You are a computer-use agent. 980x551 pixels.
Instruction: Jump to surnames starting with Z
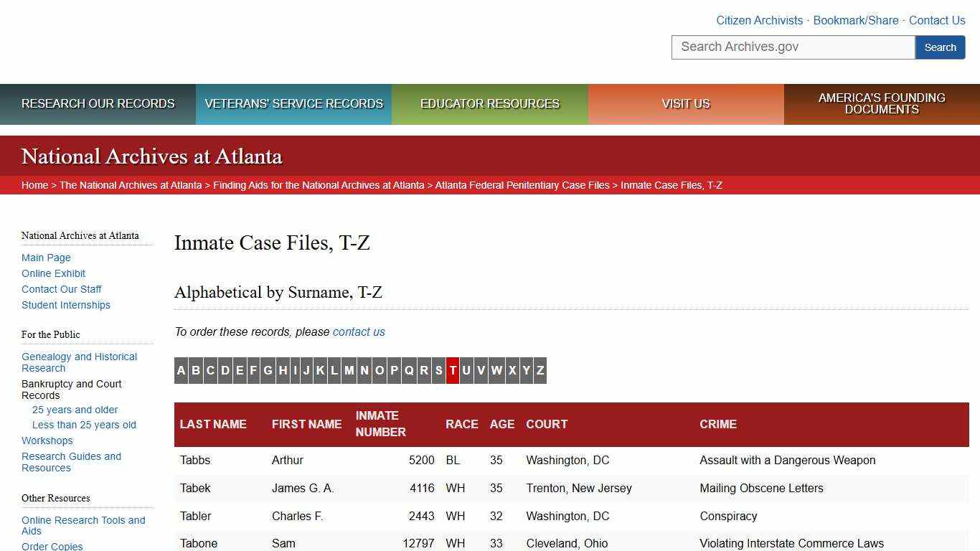tap(539, 370)
